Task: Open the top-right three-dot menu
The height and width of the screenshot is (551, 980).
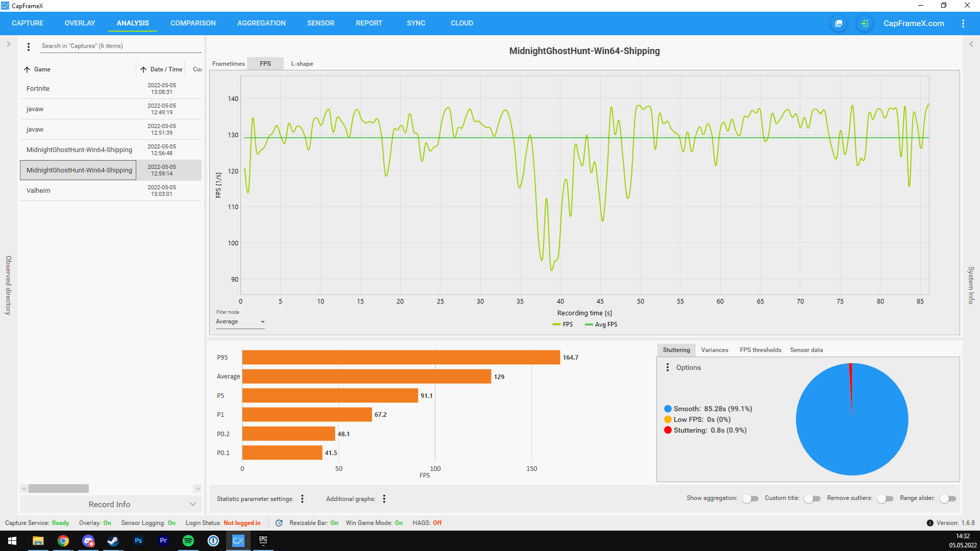Action: (963, 23)
